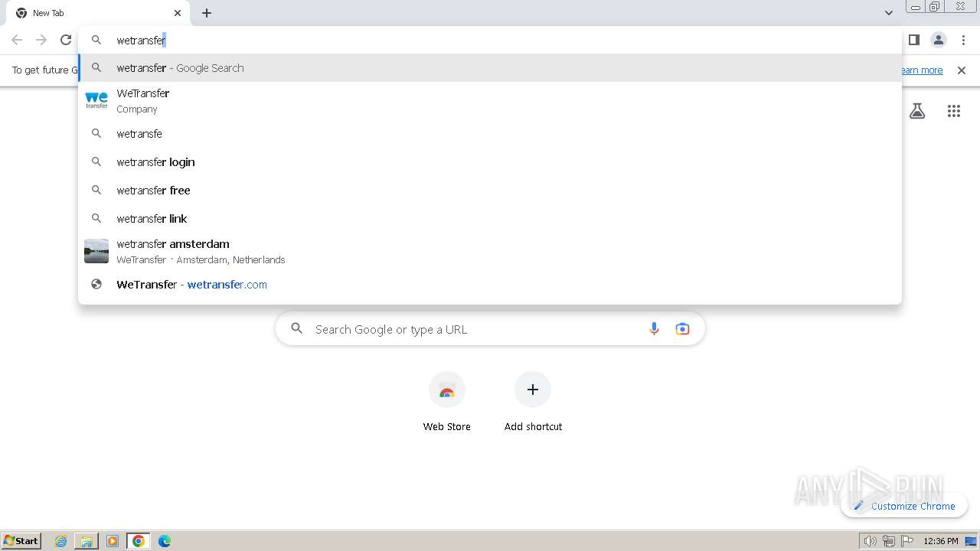
Task: Click the globe icon beside wetransfer.com
Action: [96, 285]
